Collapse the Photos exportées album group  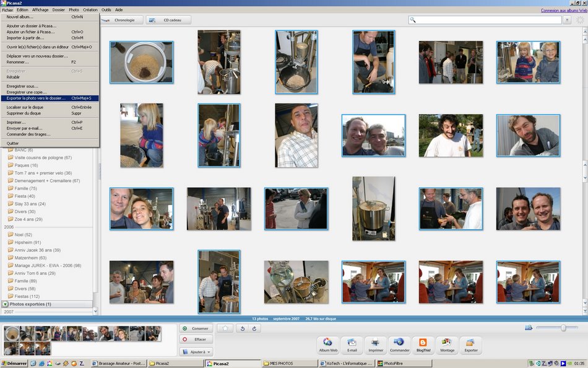tap(5, 304)
